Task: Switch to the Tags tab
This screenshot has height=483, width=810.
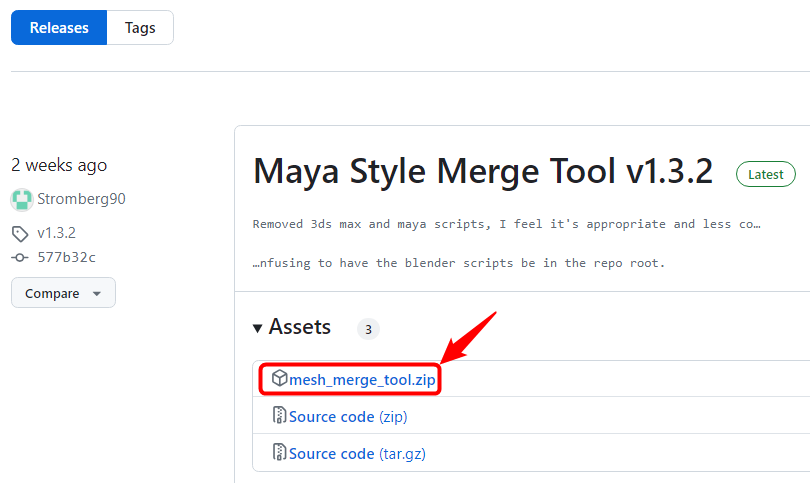Action: click(140, 27)
